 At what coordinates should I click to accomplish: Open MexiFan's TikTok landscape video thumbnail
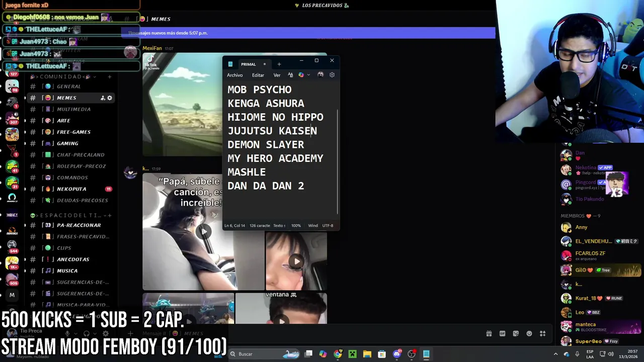coord(183,104)
